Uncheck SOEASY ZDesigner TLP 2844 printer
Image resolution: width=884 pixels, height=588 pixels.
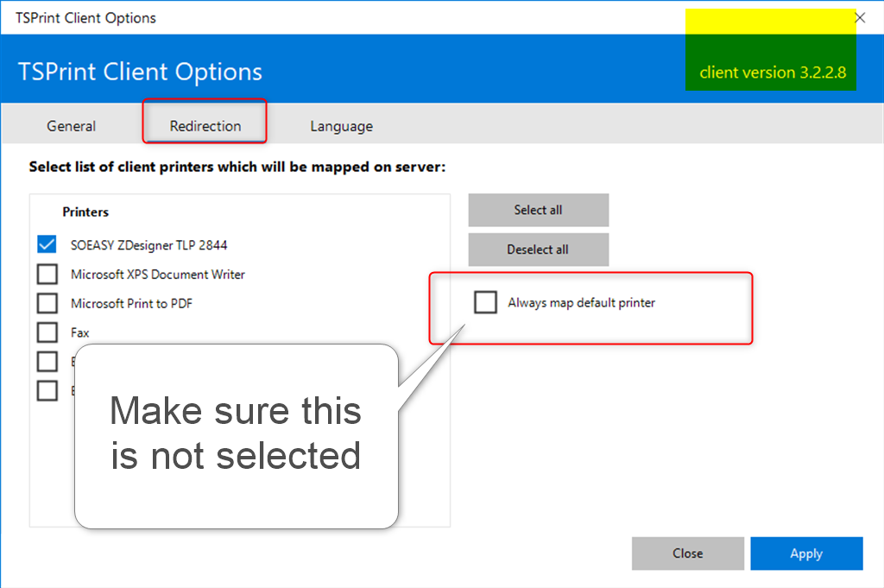pyautogui.click(x=47, y=244)
